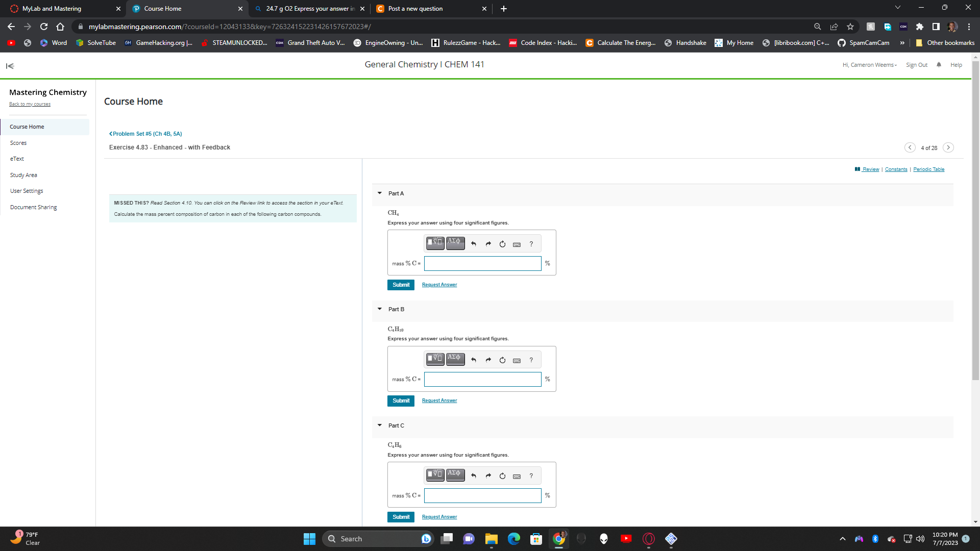Select Study Area in the sidebar
980x551 pixels.
point(23,175)
